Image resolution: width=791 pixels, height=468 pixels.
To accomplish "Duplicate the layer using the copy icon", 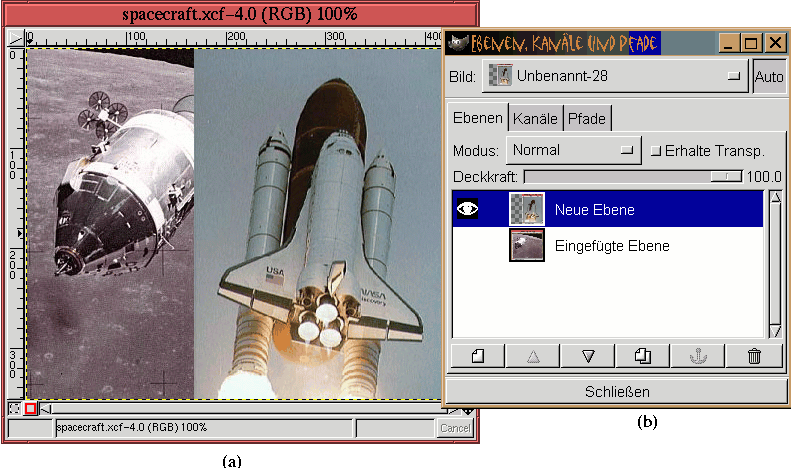I will coord(643,356).
